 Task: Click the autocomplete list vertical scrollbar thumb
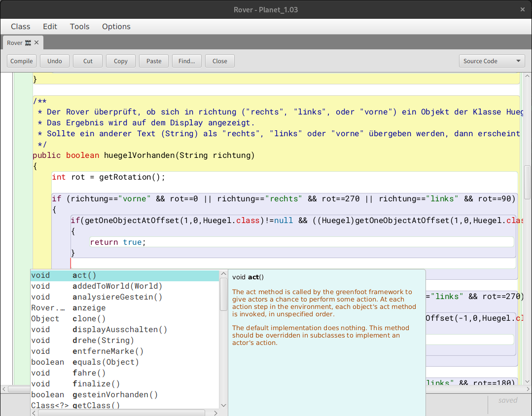pos(223,295)
